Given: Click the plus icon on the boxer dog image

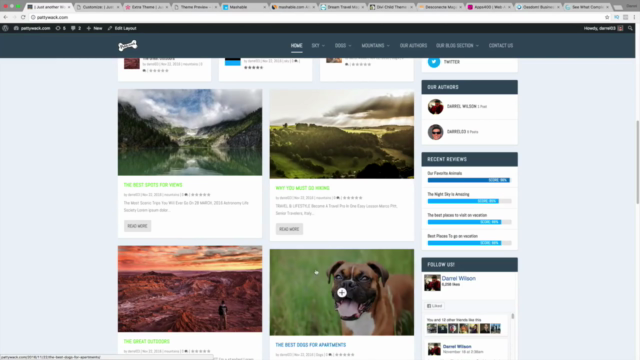Looking at the screenshot, I should pyautogui.click(x=342, y=292).
